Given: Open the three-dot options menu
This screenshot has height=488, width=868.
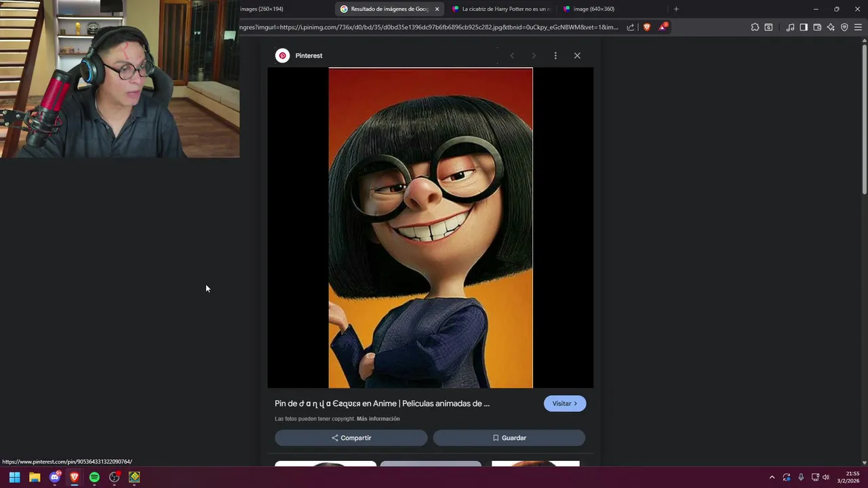Looking at the screenshot, I should [555, 56].
